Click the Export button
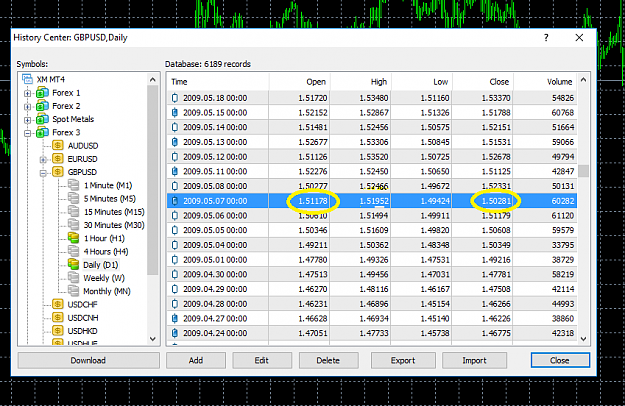Image resolution: width=625 pixels, height=406 pixels. [403, 360]
